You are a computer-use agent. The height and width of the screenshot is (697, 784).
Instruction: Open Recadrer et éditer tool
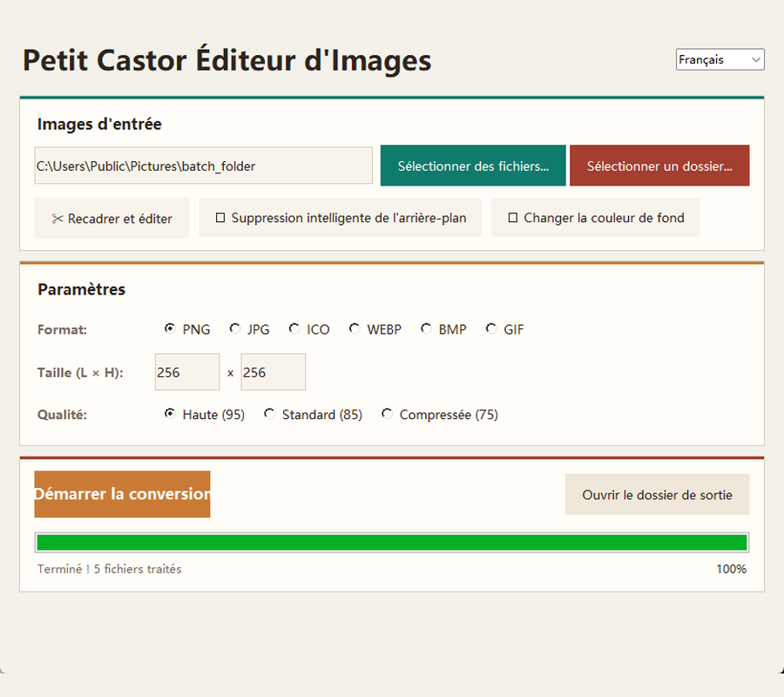pyautogui.click(x=112, y=218)
